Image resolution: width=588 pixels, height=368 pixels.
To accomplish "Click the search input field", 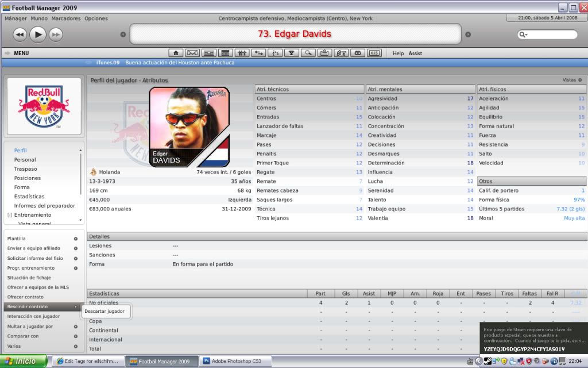I will point(547,34).
